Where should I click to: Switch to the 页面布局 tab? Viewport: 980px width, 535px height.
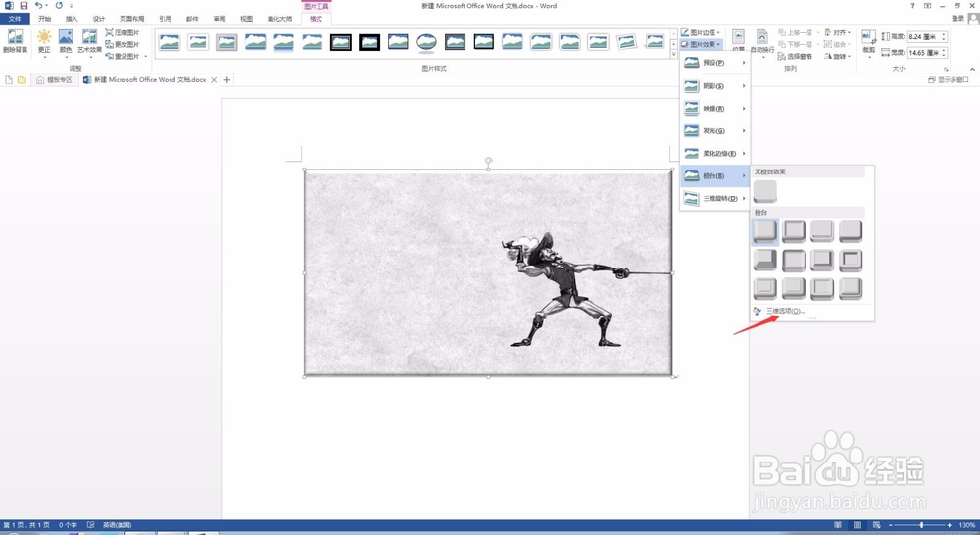[132, 19]
